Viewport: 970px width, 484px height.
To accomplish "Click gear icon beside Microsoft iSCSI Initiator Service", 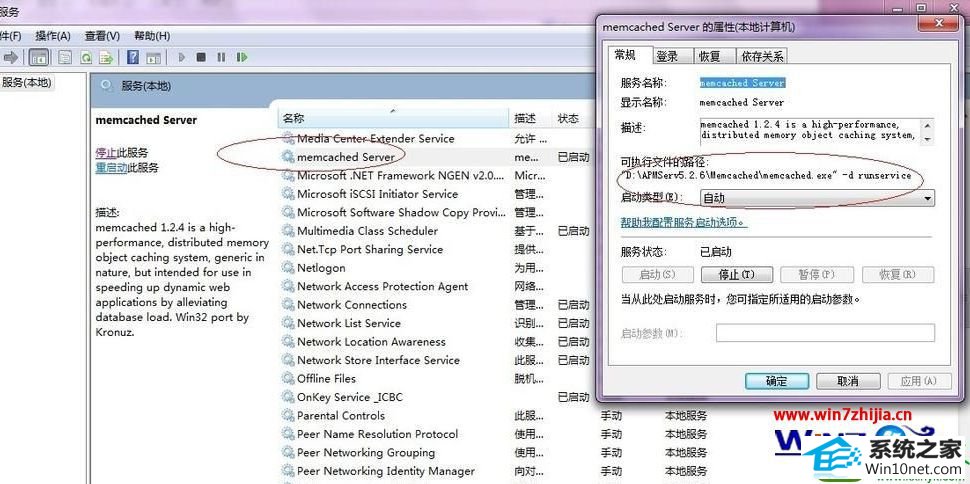I will click(288, 194).
